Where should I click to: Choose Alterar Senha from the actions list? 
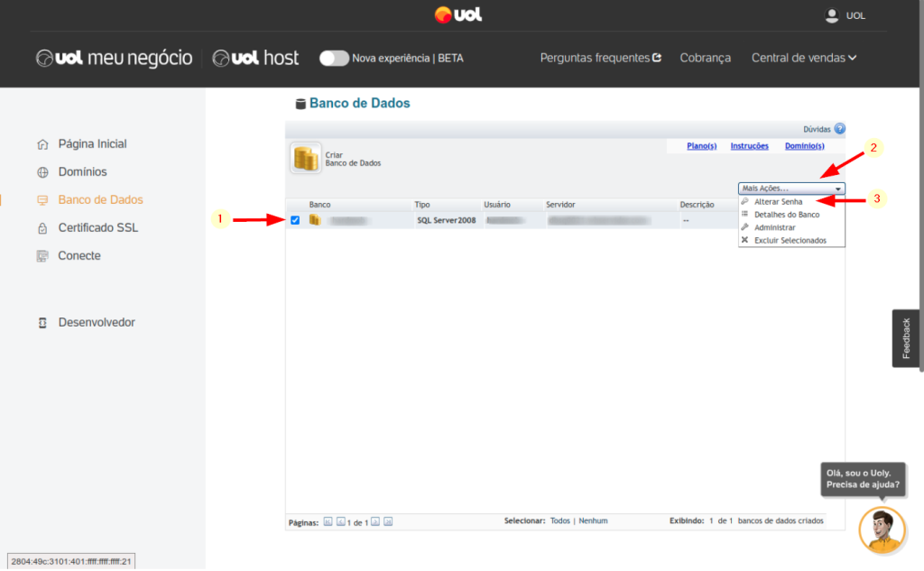point(778,201)
